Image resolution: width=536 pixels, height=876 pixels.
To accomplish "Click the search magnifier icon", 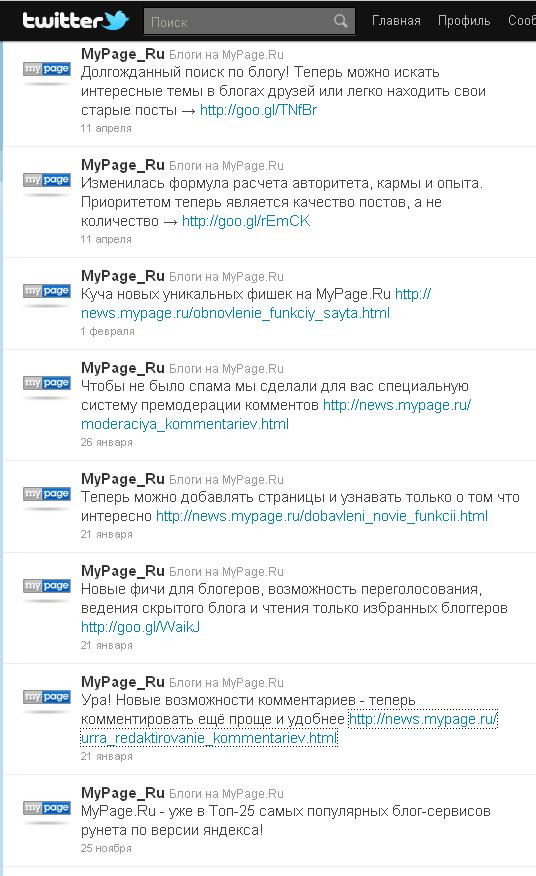I will [x=340, y=21].
